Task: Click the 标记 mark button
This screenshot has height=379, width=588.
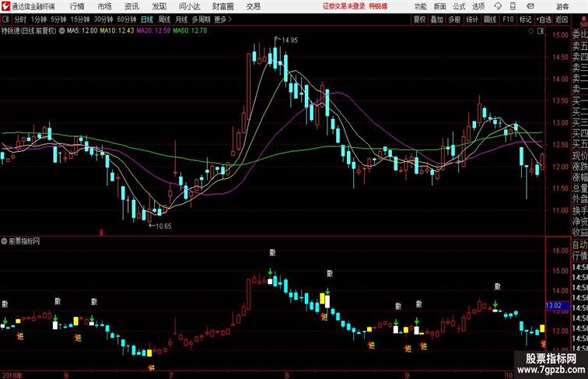Action: tap(525, 19)
